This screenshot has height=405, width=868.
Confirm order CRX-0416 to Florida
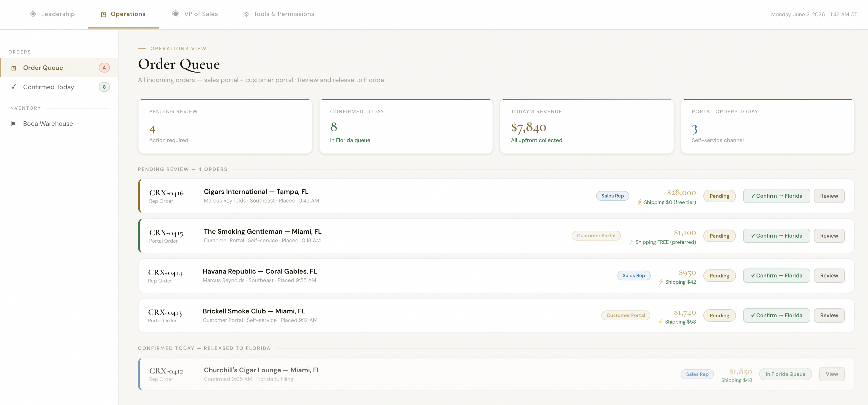[776, 196]
